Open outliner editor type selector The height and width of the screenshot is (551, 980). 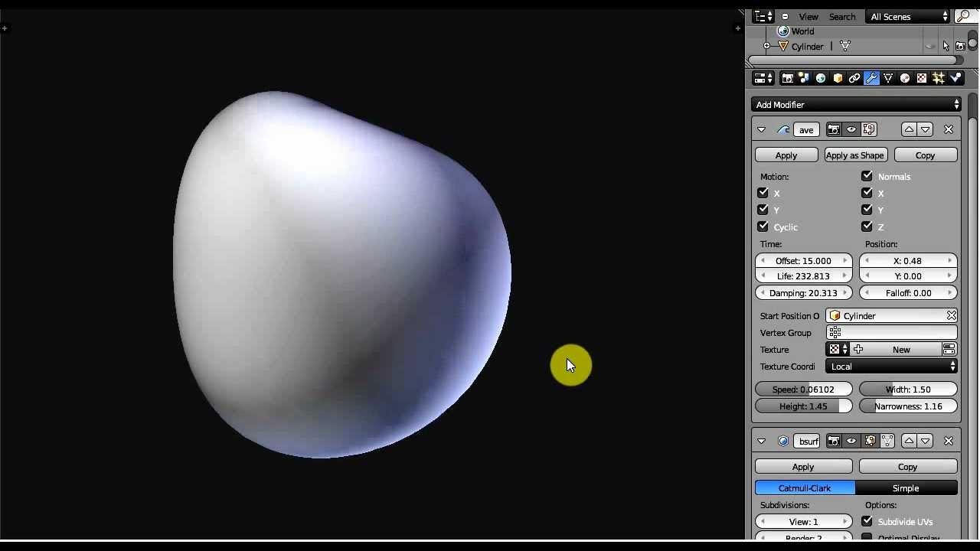(x=763, y=16)
